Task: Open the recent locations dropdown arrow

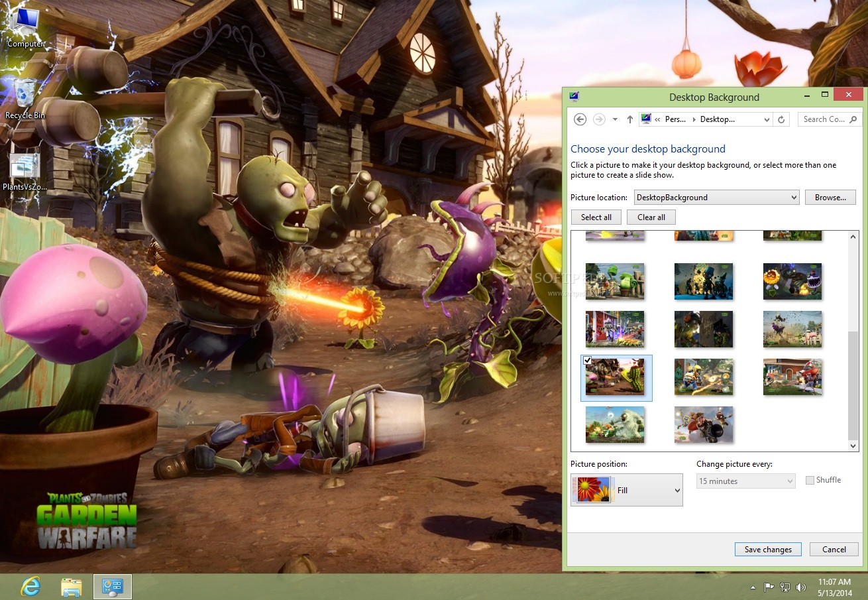Action: [x=615, y=119]
